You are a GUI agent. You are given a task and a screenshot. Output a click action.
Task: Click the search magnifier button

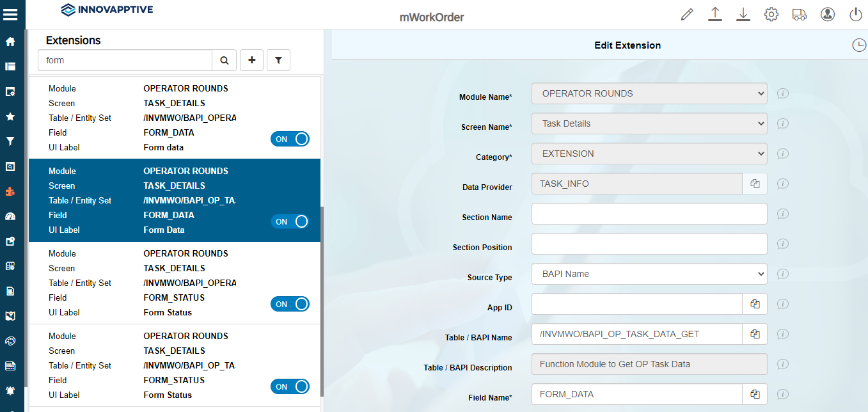click(x=225, y=60)
